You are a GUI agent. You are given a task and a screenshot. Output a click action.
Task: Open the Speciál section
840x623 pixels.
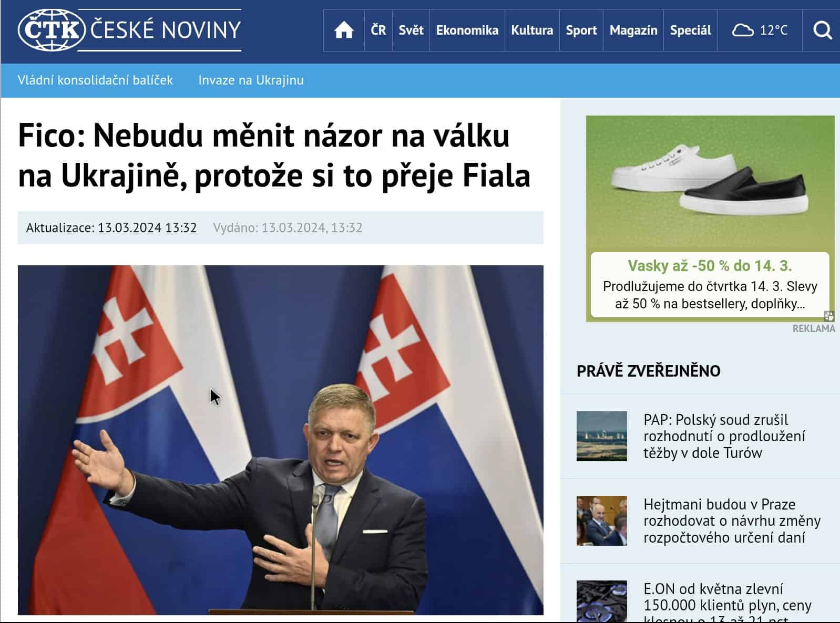690,30
